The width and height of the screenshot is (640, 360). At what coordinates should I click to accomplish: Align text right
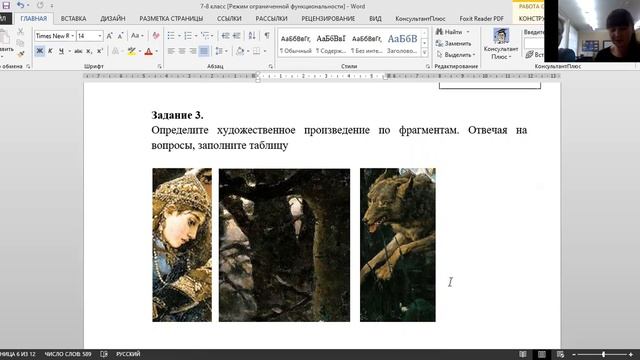193,51
